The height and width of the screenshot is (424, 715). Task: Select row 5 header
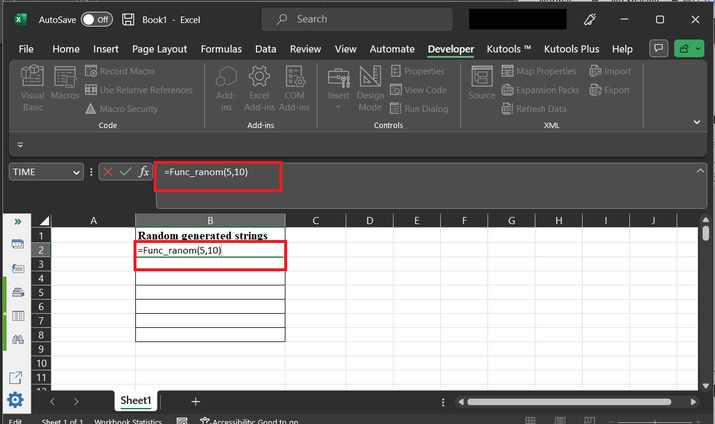pos(41,292)
